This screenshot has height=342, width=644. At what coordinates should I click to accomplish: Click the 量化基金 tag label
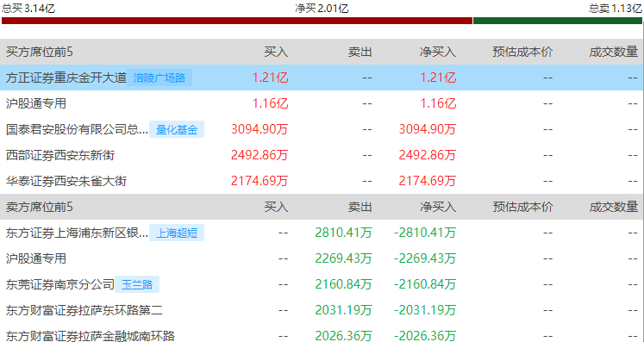point(177,130)
